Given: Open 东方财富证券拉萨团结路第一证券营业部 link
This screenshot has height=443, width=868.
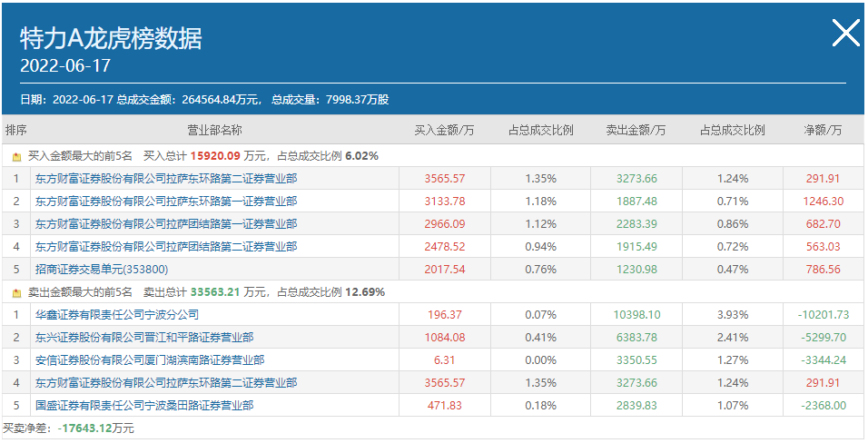Looking at the screenshot, I should tap(166, 224).
